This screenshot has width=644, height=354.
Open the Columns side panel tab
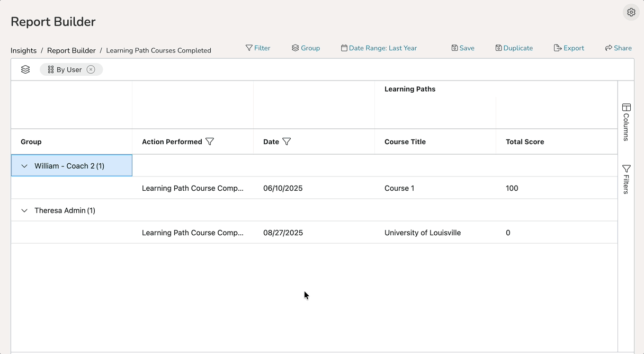626,122
